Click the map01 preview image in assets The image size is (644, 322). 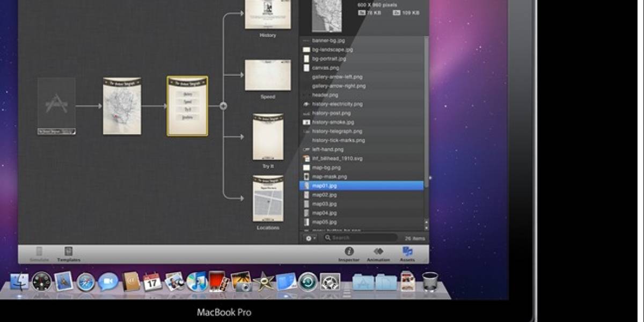coord(326,16)
